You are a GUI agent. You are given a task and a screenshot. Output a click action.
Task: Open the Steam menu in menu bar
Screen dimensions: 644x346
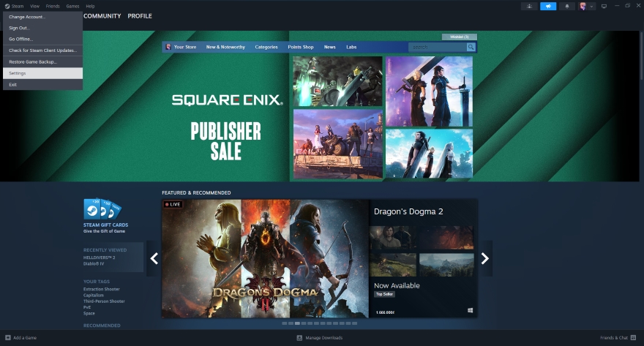(x=14, y=6)
